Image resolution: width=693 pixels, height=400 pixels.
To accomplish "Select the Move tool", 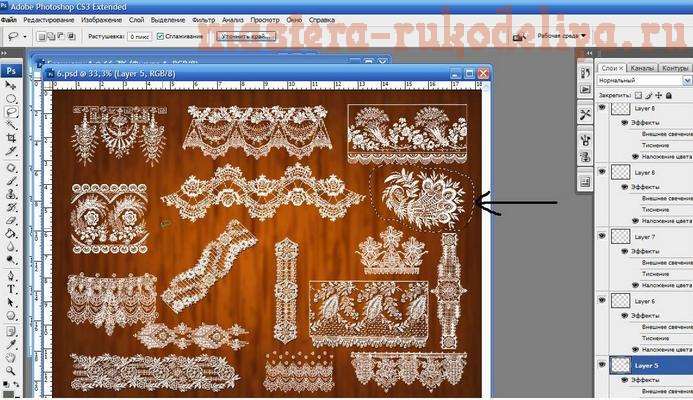I will point(11,85).
